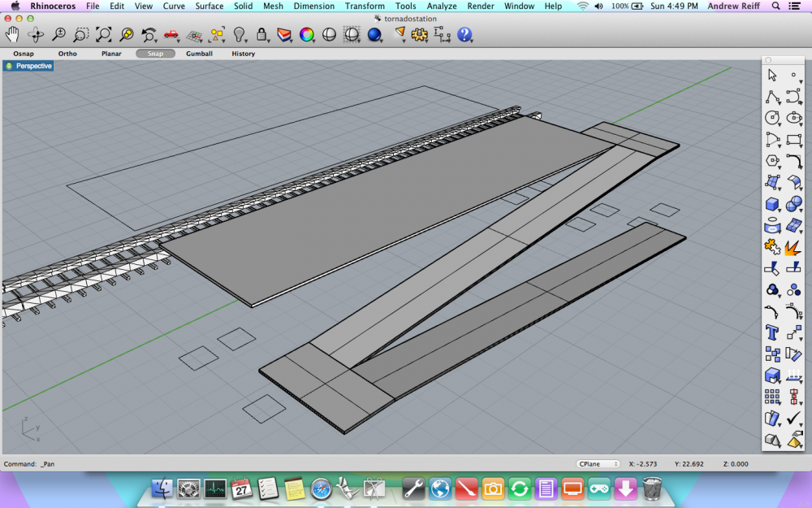Select the Text tool in side palette
Screen dimensions: 812x508
772,332
